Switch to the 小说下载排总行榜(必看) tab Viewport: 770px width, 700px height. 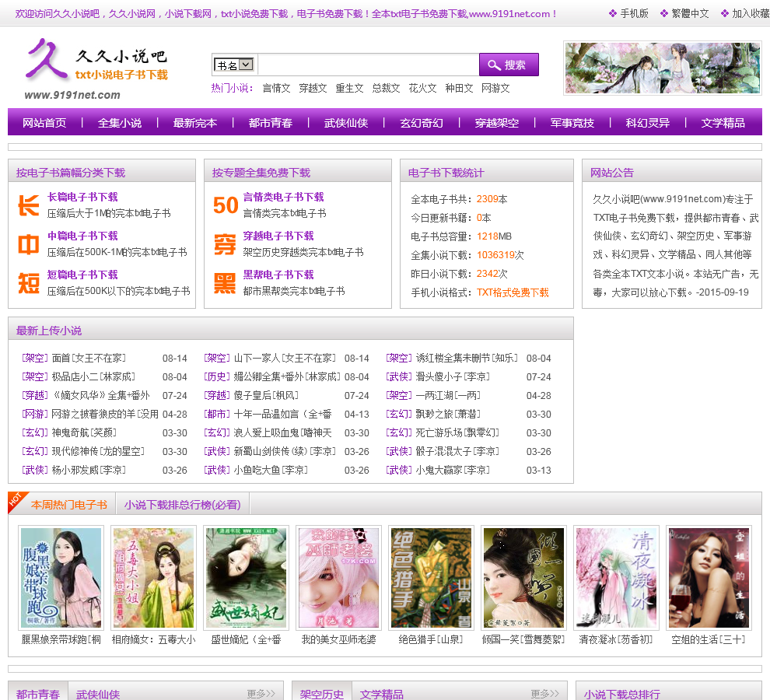click(x=182, y=505)
